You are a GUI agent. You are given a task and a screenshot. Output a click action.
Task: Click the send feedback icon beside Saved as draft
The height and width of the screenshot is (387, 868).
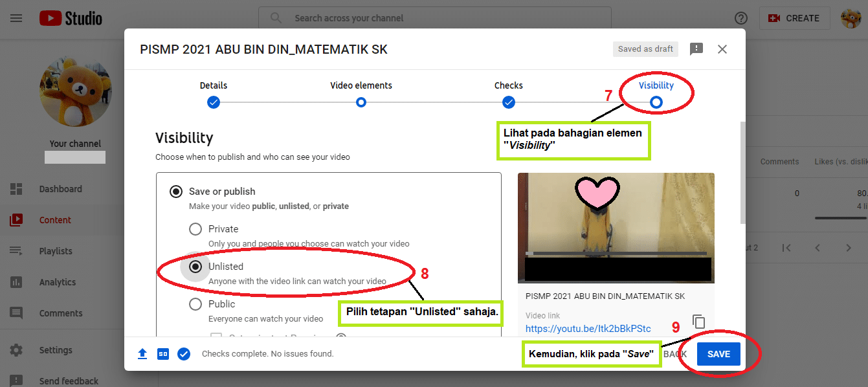click(696, 49)
